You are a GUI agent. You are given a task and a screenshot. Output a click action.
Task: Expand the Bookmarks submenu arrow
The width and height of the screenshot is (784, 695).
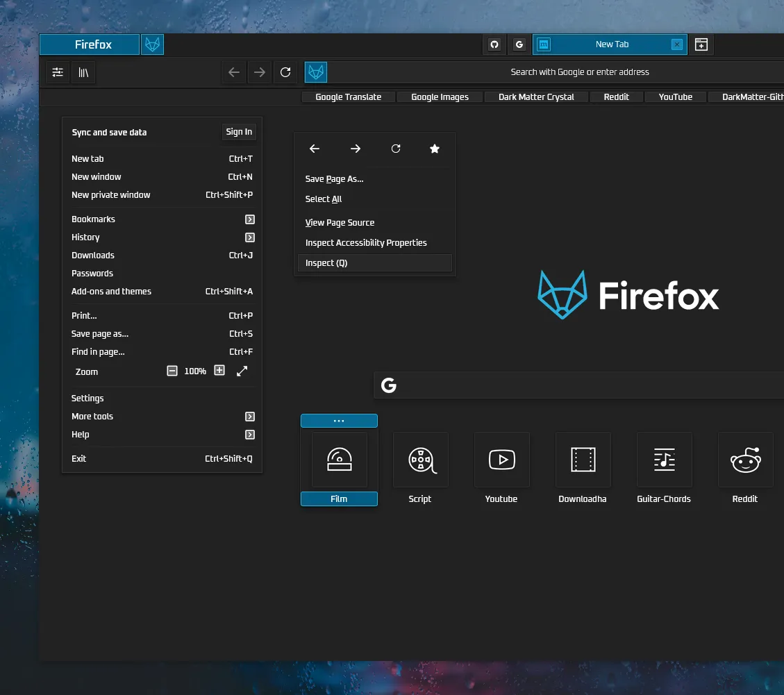250,219
